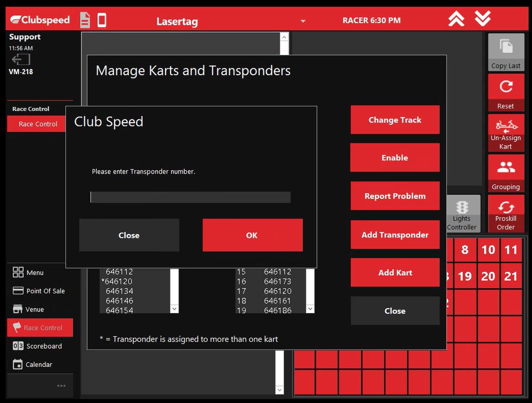Click the three dots more options
Viewport: 532px width, 403px height.
61,385
